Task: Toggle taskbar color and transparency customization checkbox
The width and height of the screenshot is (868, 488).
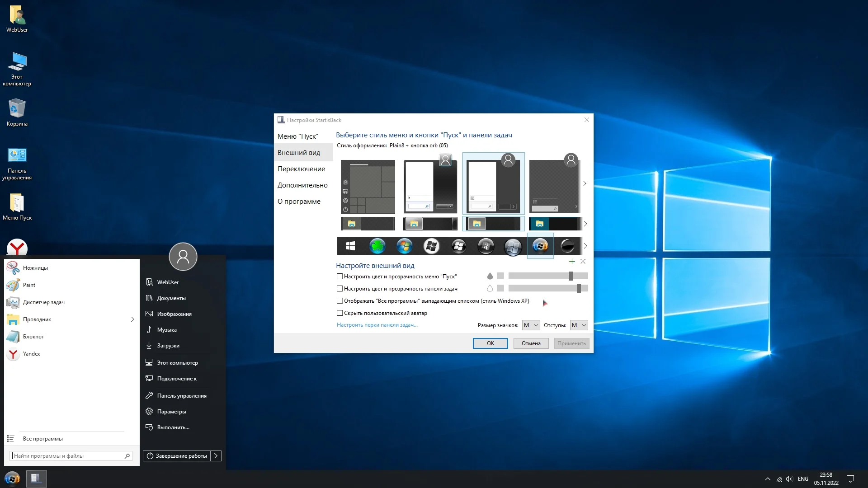Action: 340,289
